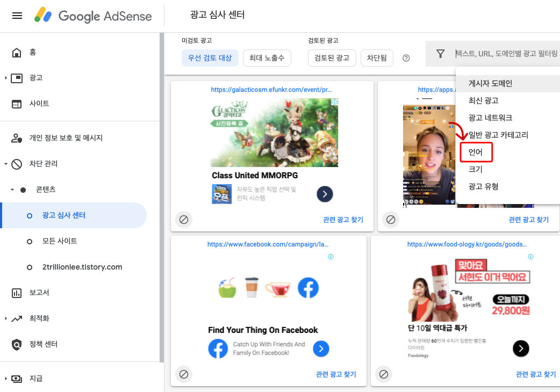Click the 차단 관리 block icon
This screenshot has width=560, height=392.
click(17, 164)
